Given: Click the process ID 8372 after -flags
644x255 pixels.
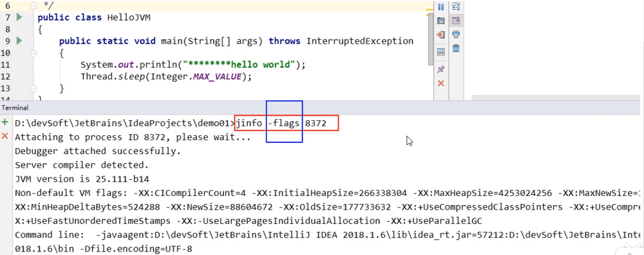Looking at the screenshot, I should (316, 123).
